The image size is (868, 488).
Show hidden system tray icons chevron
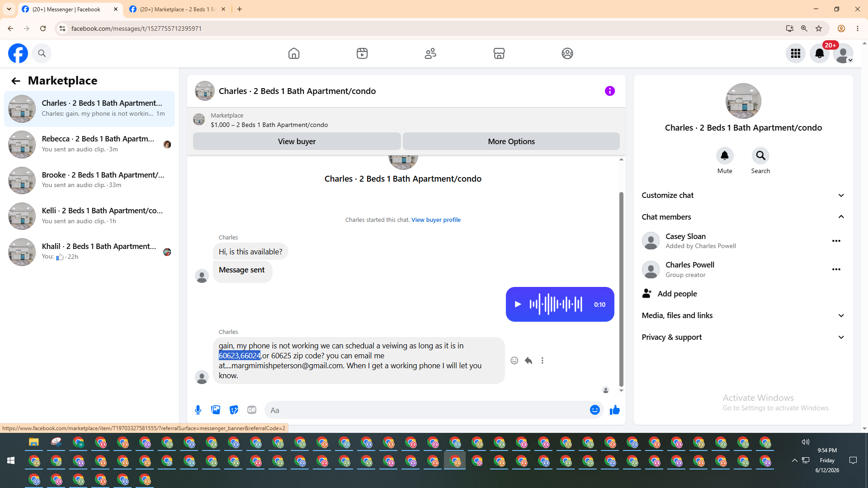[x=794, y=460]
